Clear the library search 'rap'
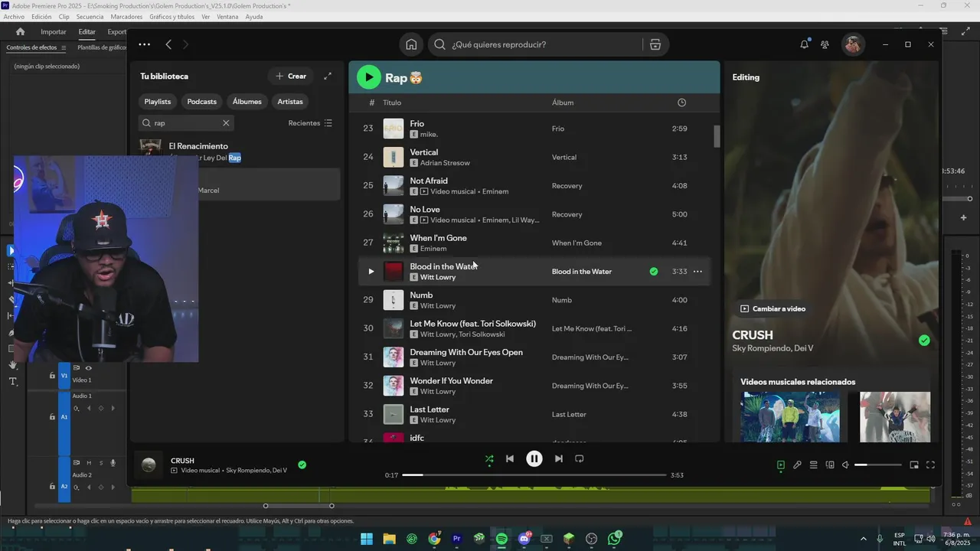Screen dimensions: 980x551 tap(226, 122)
